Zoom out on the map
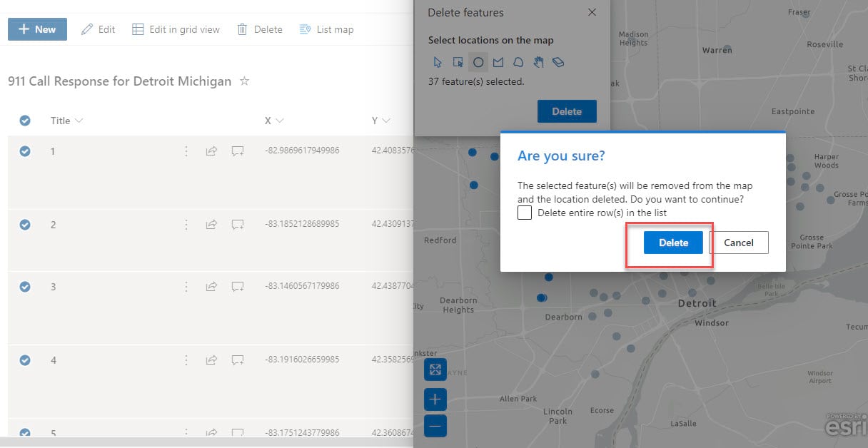 pos(435,426)
